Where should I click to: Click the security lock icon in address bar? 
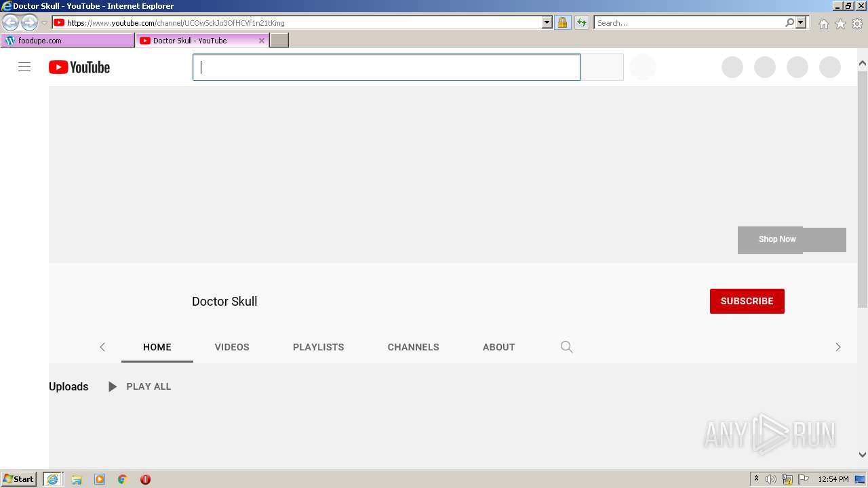point(562,22)
